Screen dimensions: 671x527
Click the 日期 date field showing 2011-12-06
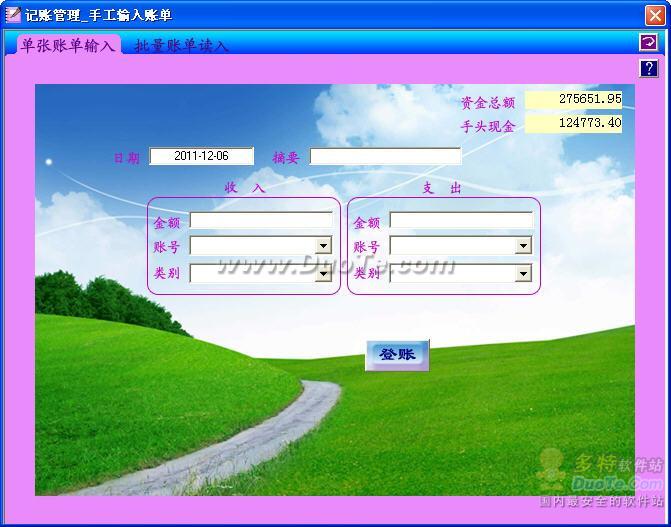[x=202, y=156]
